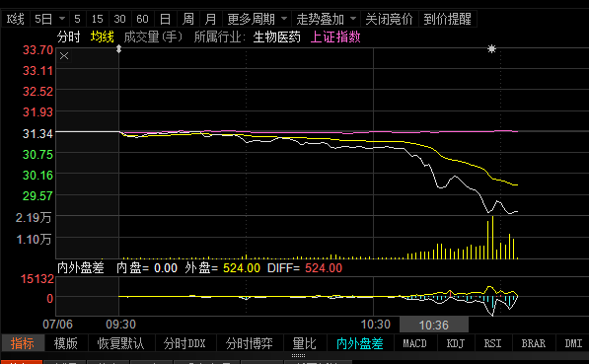Click the diamond marker at chart top
Viewport: 589px width, 364px height.
(x=118, y=49)
